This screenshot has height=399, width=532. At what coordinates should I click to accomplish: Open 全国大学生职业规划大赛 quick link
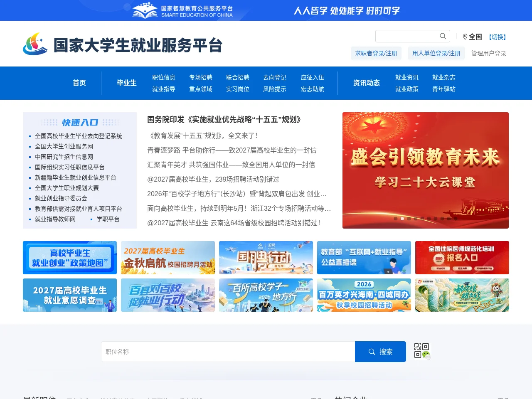(67, 188)
